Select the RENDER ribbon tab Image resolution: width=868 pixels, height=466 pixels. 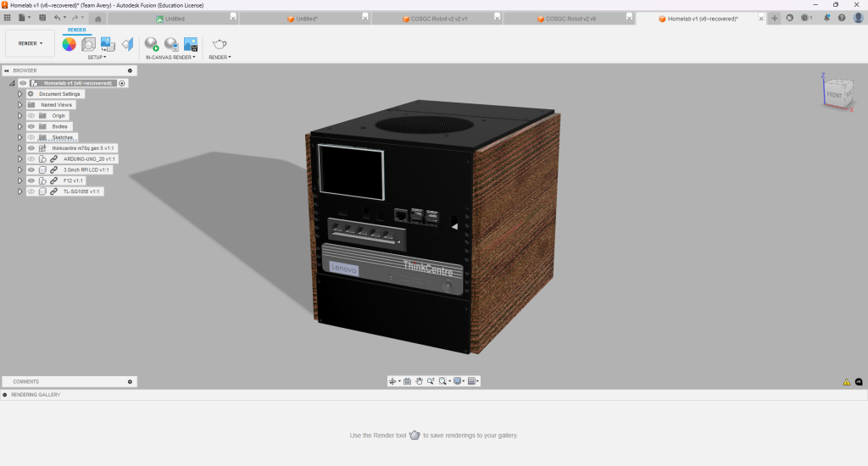[77, 30]
